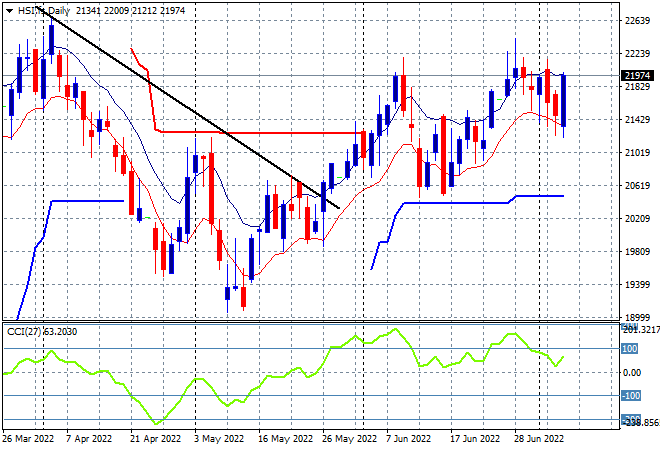Click the 26 May 2022 date label
This screenshot has height=450, width=660.
[x=349, y=439]
